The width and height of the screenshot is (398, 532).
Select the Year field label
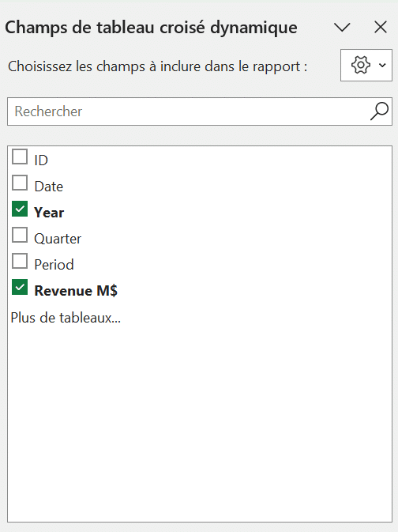pyautogui.click(x=49, y=213)
